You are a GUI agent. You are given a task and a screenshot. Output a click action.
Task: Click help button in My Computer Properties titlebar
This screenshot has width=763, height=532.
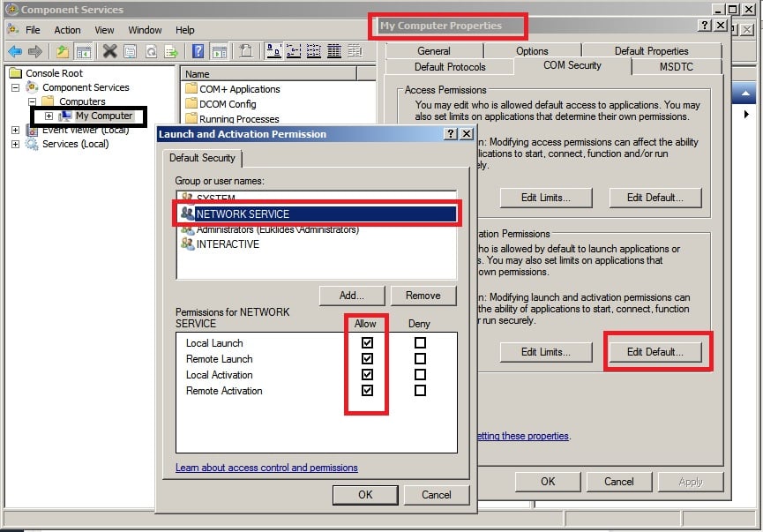click(x=705, y=26)
